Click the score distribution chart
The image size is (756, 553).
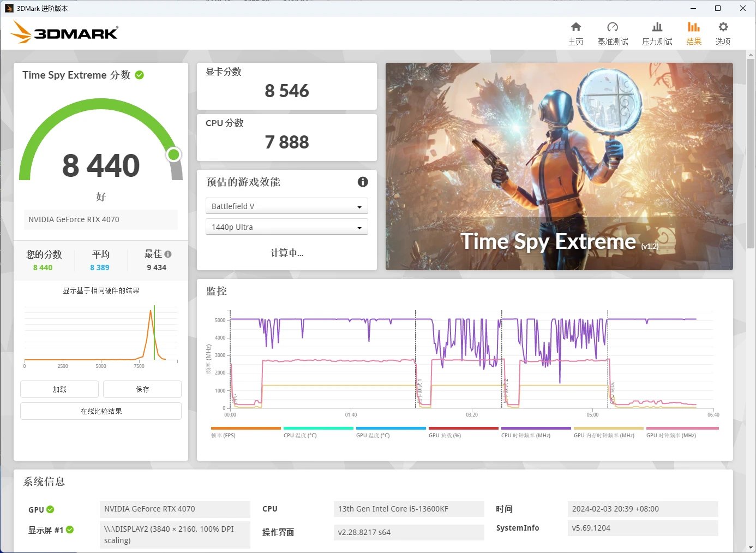101,334
